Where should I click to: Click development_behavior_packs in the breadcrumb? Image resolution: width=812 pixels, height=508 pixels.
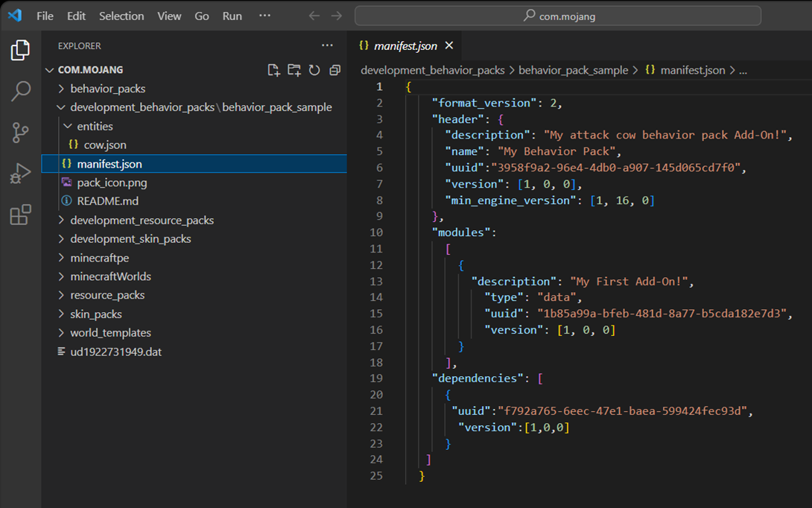tap(432, 71)
